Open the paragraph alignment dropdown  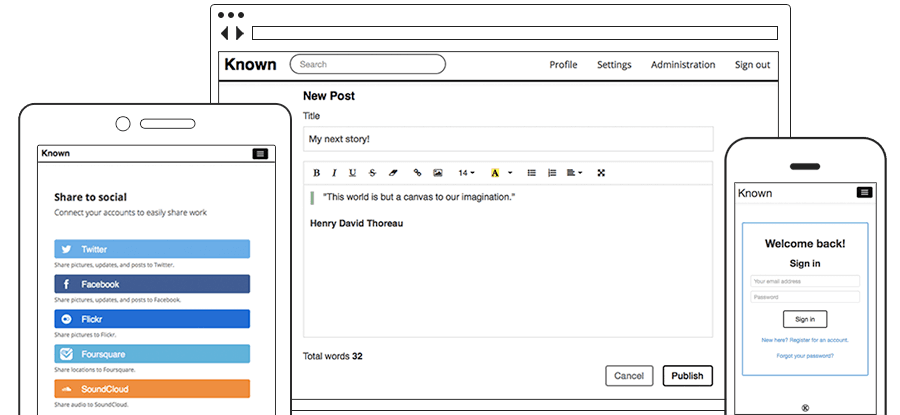[x=574, y=173]
